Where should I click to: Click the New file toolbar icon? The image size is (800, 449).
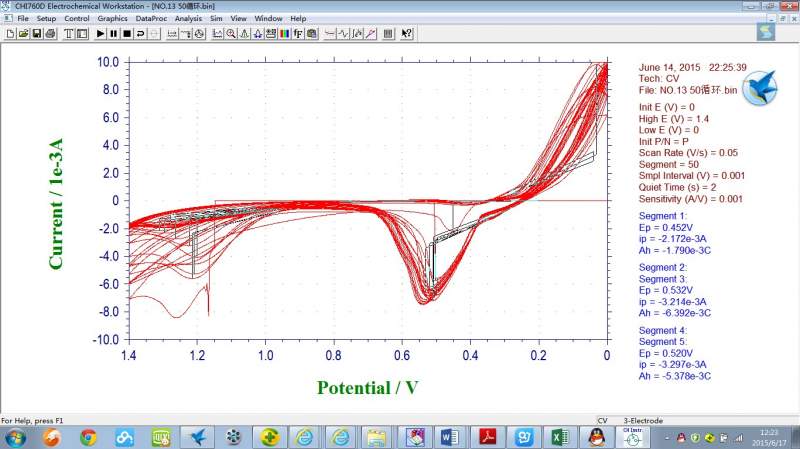pyautogui.click(x=9, y=34)
